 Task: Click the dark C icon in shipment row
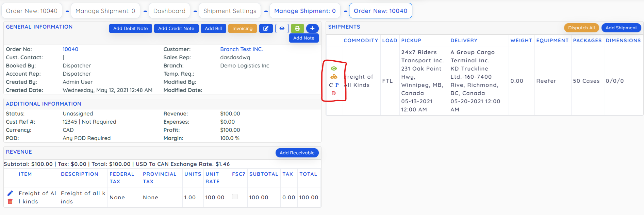(x=331, y=85)
